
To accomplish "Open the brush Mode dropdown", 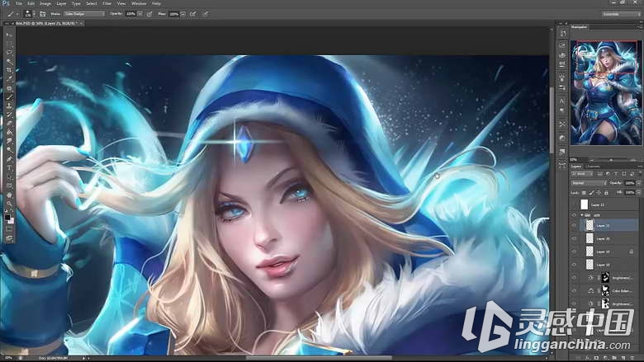I will [x=84, y=14].
